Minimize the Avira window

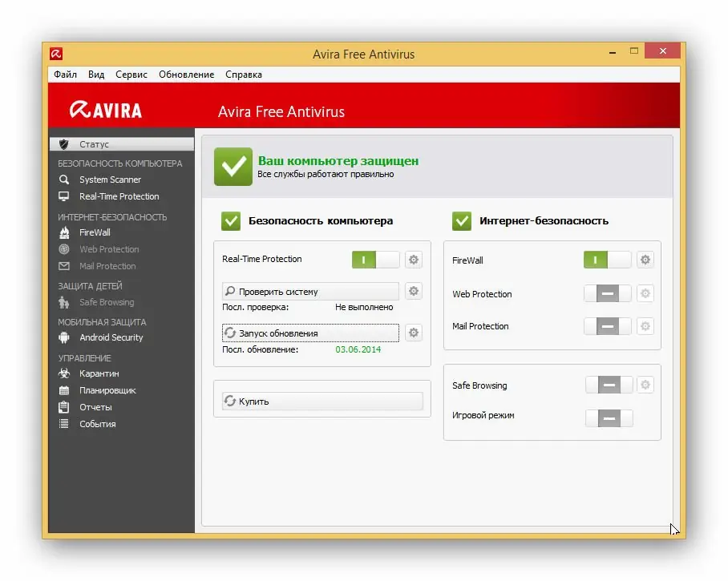point(613,52)
